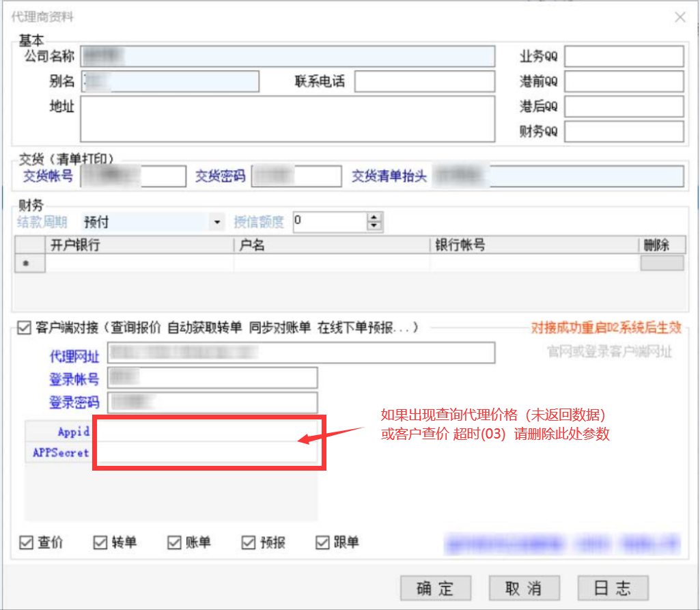Open the 结款周期 dropdown list
The image size is (700, 610).
[217, 222]
